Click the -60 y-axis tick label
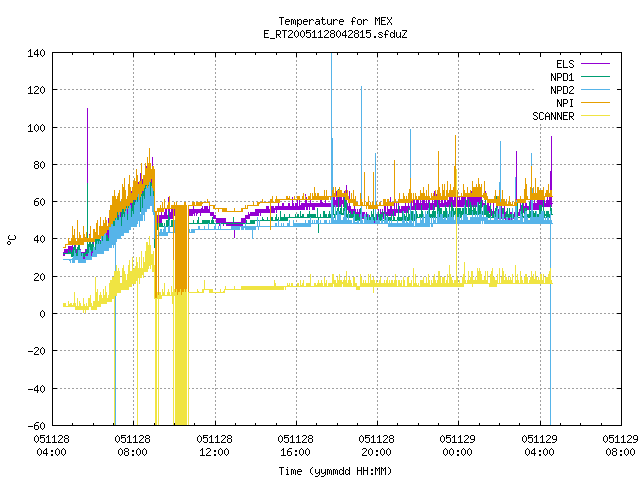Viewport: 640px width, 480px height. click(36, 426)
